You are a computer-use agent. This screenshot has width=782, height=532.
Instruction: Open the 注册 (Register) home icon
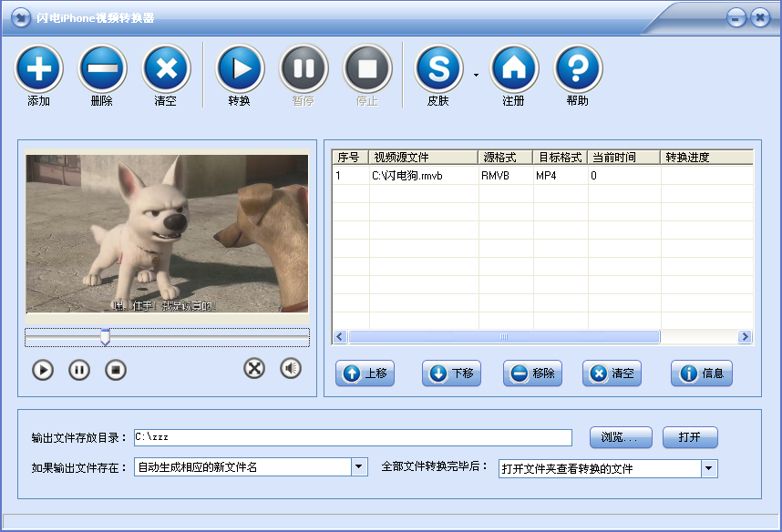point(514,69)
